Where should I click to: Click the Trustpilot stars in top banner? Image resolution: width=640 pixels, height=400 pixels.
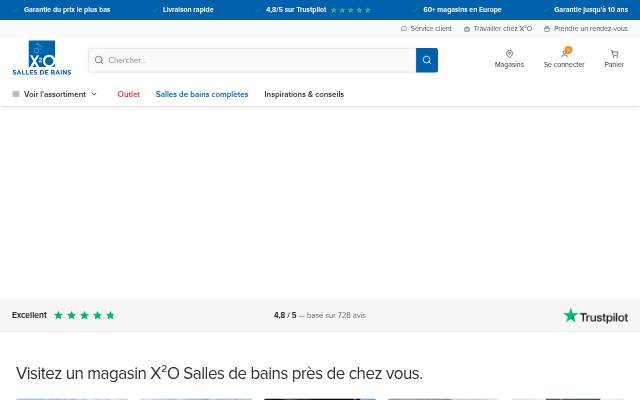(351, 10)
